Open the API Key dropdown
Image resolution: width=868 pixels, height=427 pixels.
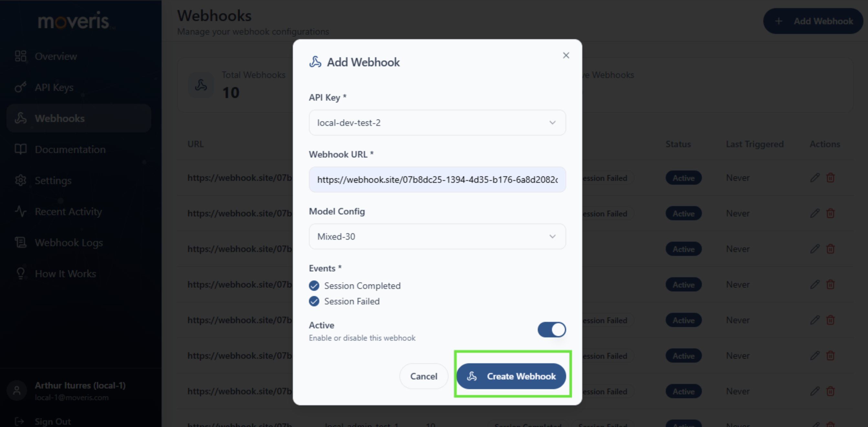tap(437, 123)
